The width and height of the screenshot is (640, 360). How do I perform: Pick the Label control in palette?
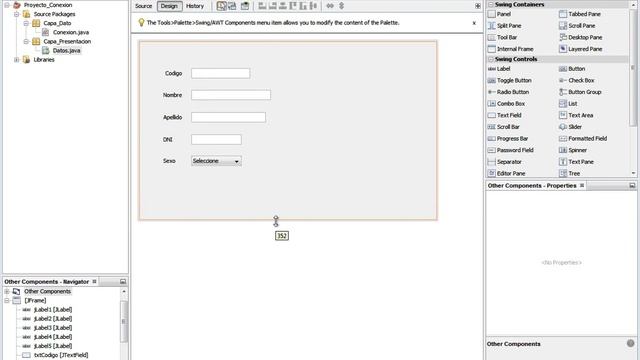coord(499,69)
